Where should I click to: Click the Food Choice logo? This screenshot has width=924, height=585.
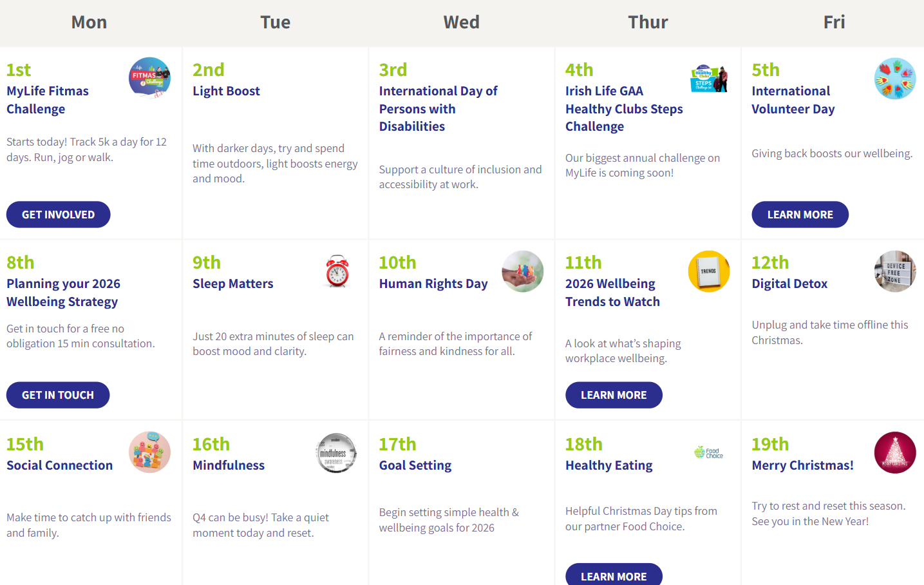pyautogui.click(x=708, y=452)
